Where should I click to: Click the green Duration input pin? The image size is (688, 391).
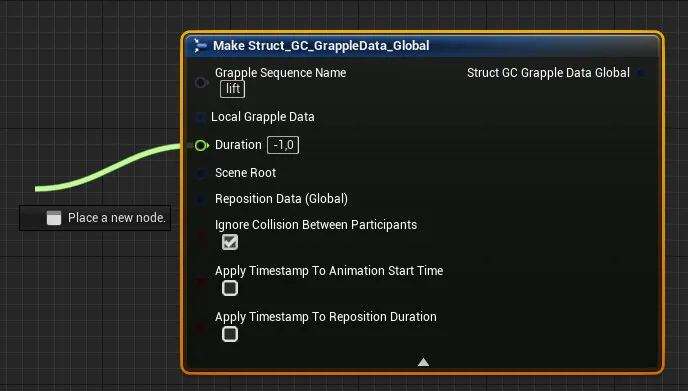point(201,145)
